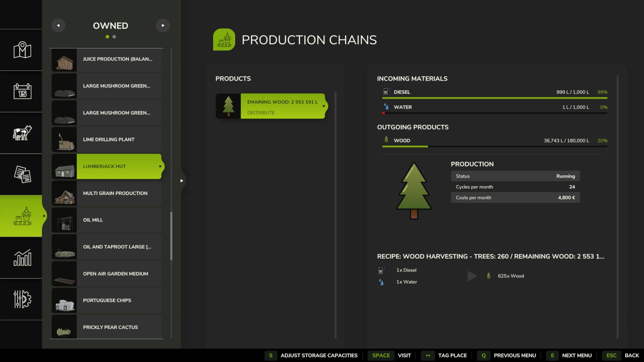Screen dimensions: 644x362
Task: Click the Status Running row
Action: pos(515,176)
